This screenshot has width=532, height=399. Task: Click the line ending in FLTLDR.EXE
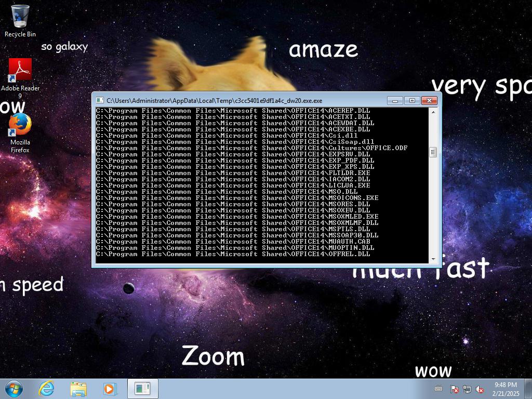point(233,172)
